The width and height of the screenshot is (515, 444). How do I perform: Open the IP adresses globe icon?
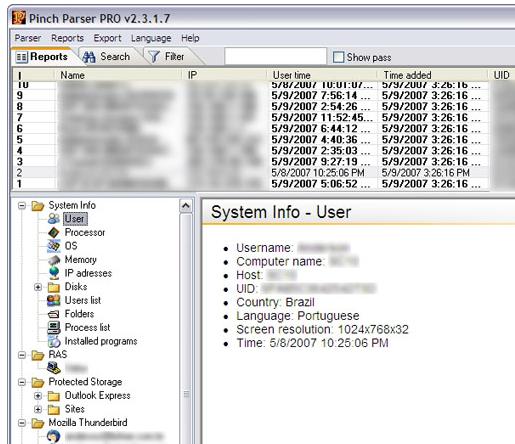(54, 273)
